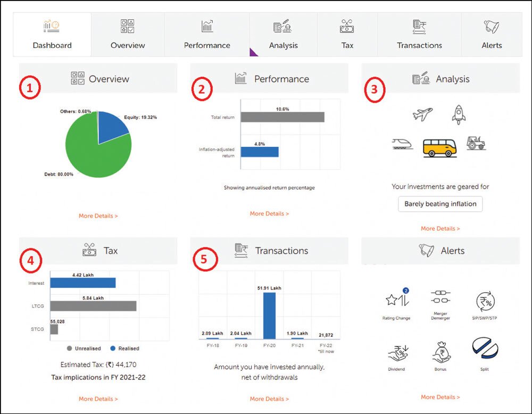
Task: Click the airplane icon in Analysis
Action: click(422, 114)
